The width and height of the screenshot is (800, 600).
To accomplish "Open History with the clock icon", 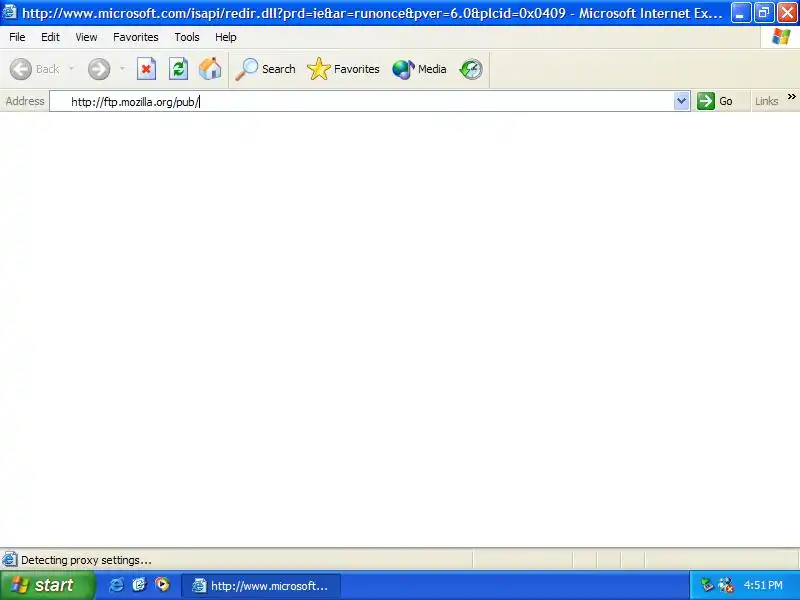I will tap(471, 69).
